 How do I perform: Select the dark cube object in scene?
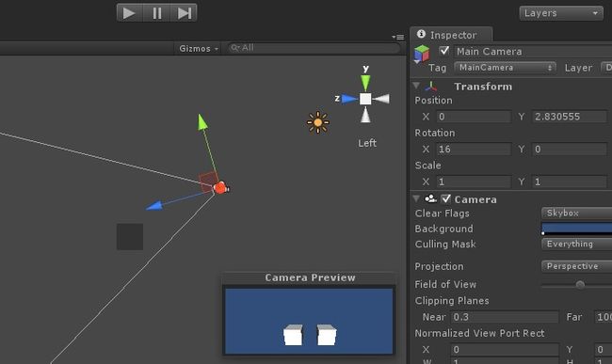click(x=130, y=237)
